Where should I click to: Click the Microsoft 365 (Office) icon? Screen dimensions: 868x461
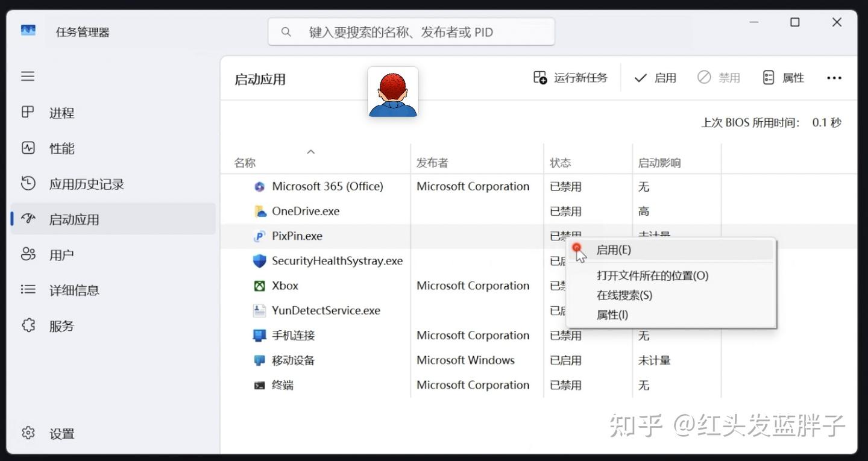[259, 187]
